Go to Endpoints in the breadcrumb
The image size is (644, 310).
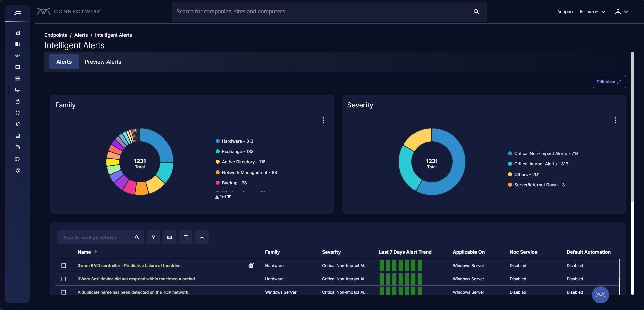[x=56, y=35]
